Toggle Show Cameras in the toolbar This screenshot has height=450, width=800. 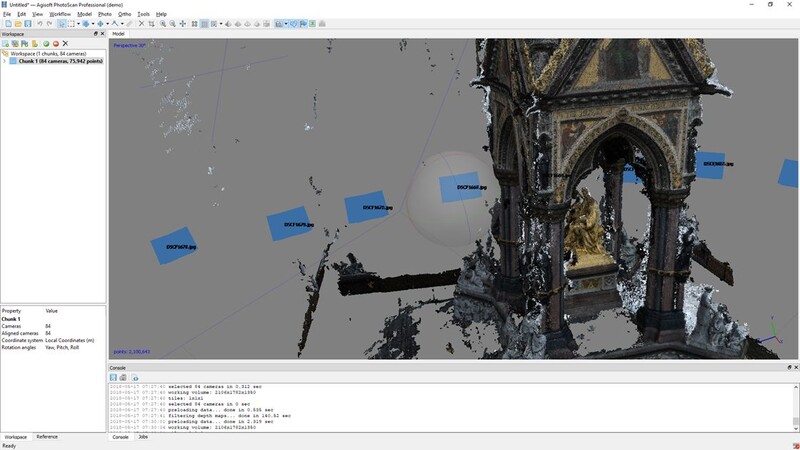[x=278, y=23]
